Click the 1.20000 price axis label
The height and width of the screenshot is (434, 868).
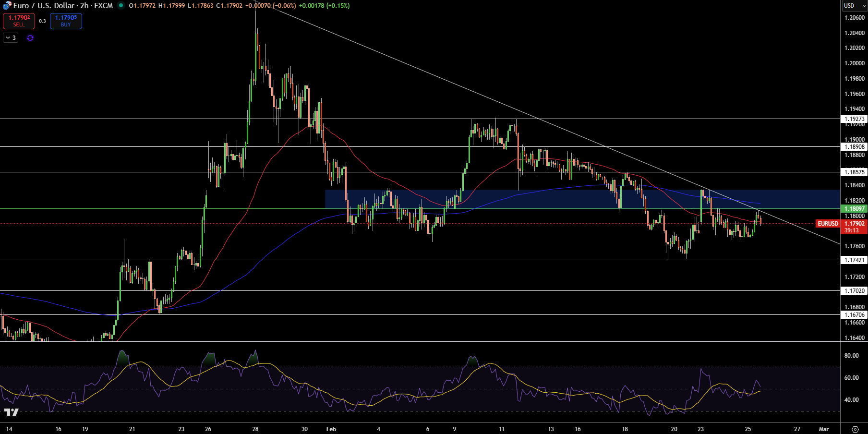855,63
